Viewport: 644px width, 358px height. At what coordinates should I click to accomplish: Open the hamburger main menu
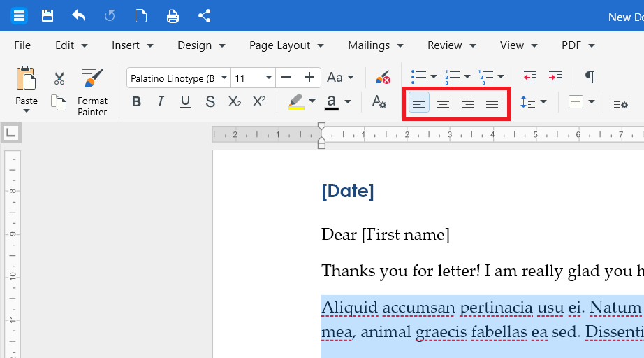pyautogui.click(x=19, y=16)
